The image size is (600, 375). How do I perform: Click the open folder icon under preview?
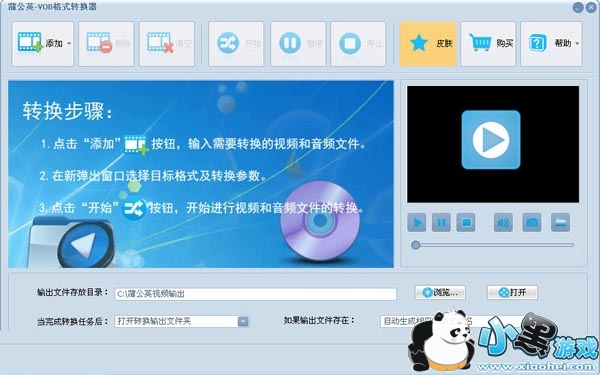pos(560,222)
